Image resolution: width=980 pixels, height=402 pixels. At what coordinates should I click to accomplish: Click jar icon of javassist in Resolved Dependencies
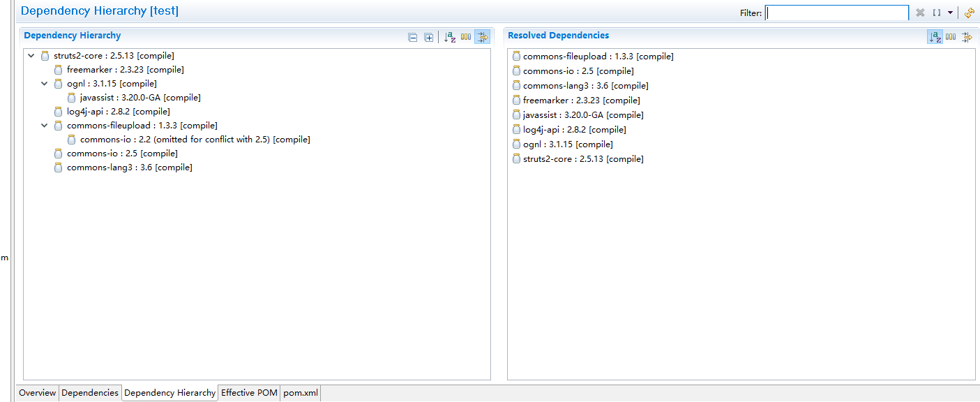[516, 115]
